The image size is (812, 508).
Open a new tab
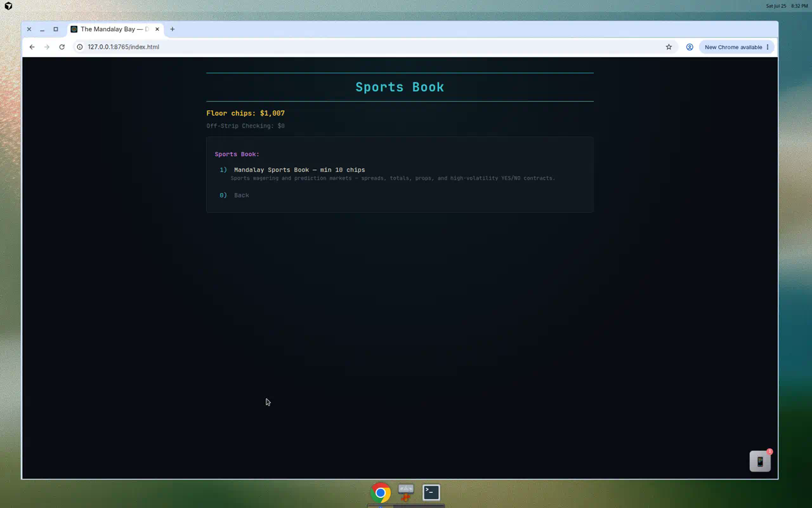coord(172,29)
